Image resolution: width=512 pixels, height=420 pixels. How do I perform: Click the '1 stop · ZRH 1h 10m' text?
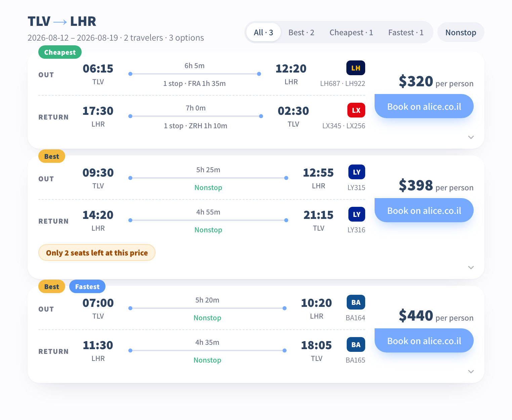point(196,126)
